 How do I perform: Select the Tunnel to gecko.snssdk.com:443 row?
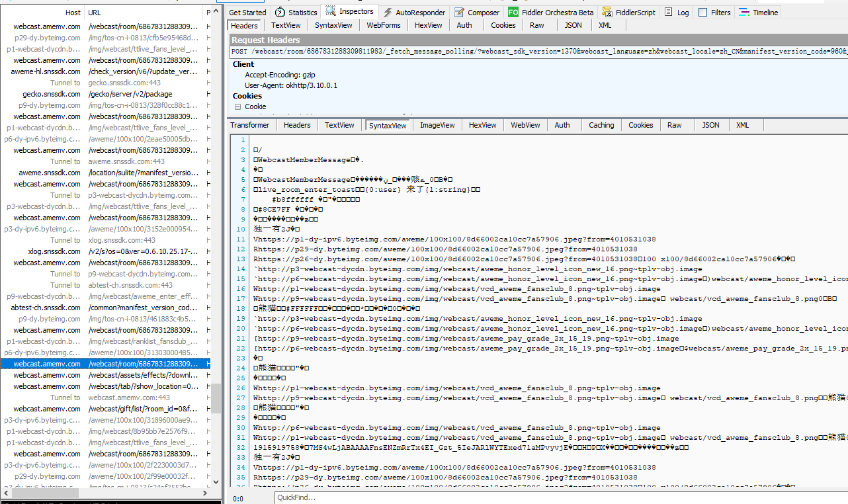click(106, 83)
